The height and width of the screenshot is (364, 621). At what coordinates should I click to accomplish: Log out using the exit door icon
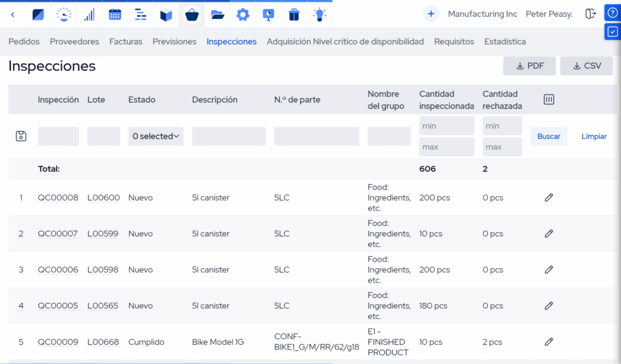591,13
